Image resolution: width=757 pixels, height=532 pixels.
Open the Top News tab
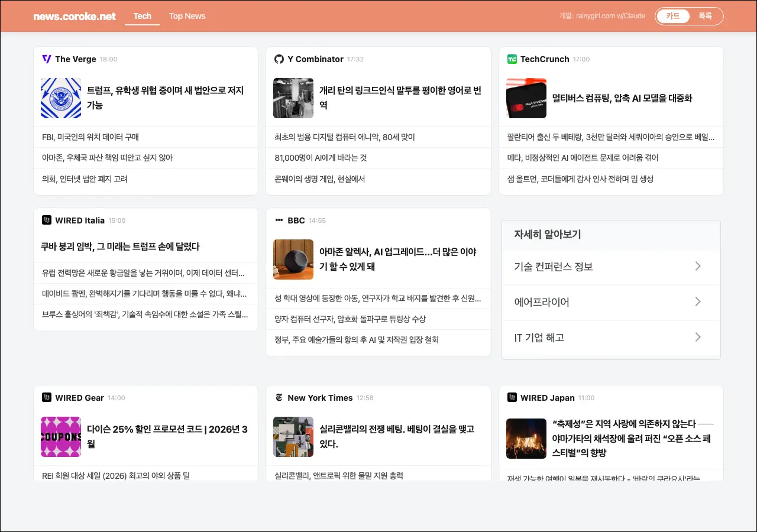point(187,17)
